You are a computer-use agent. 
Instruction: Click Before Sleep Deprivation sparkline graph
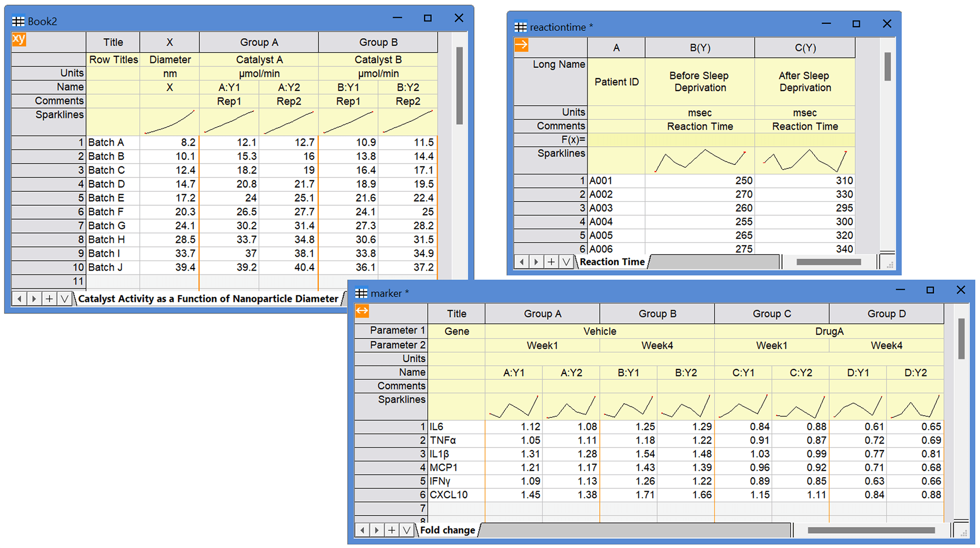coord(700,161)
